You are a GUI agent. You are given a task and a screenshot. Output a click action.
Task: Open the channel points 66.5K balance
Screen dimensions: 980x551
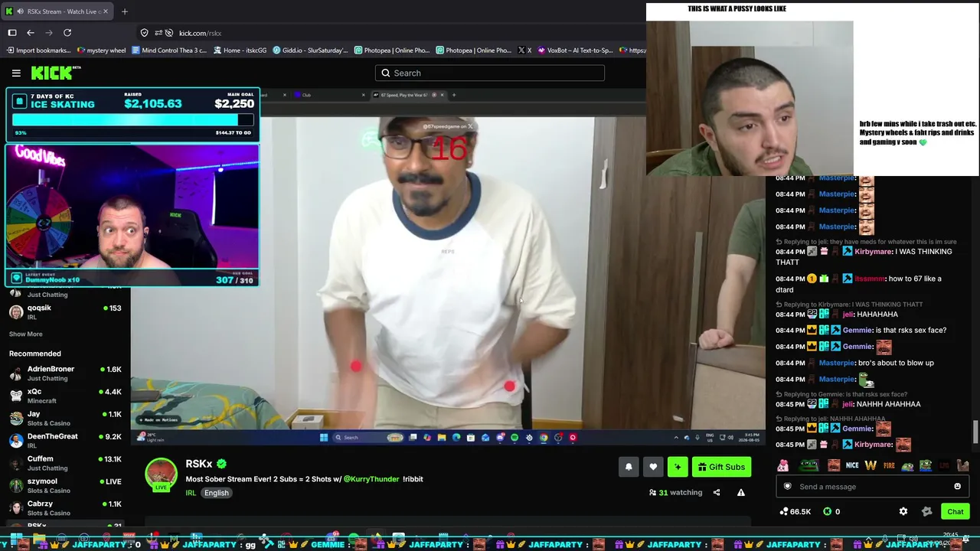coord(795,511)
